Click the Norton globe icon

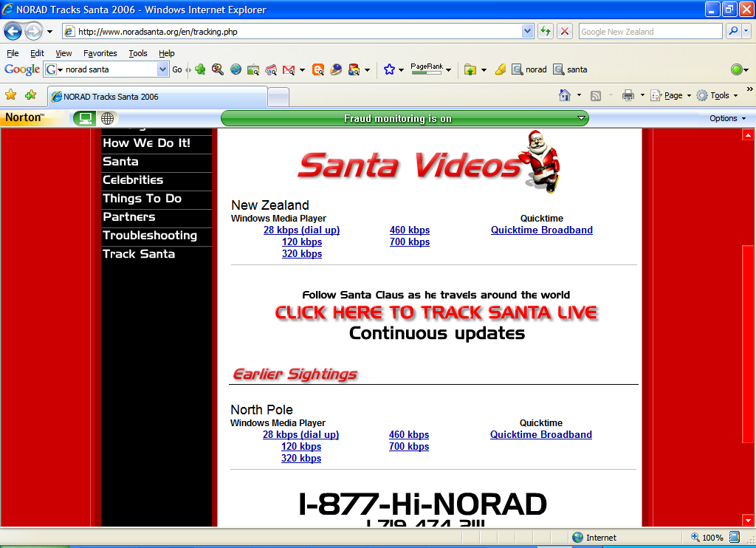[108, 118]
